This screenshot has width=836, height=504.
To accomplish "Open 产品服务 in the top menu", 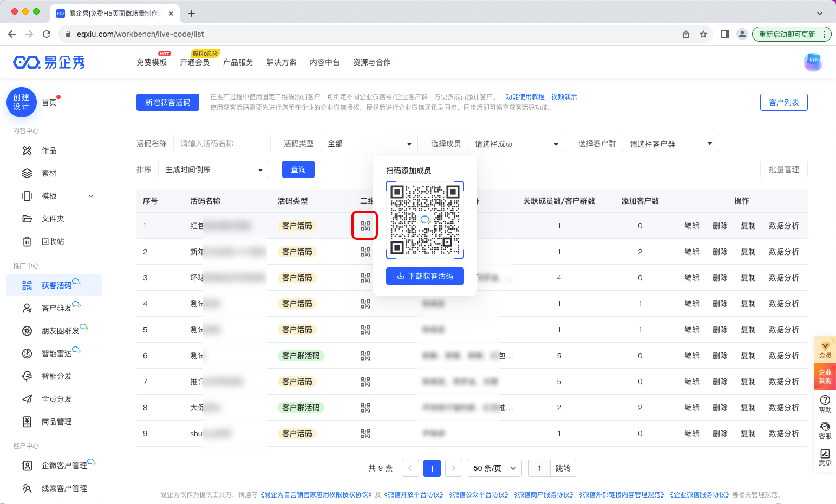I will (x=238, y=62).
